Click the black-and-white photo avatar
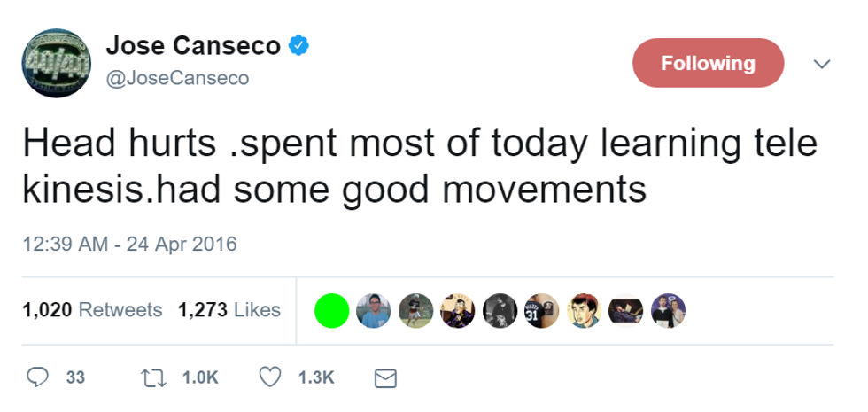The height and width of the screenshot is (412, 868). pos(499,310)
